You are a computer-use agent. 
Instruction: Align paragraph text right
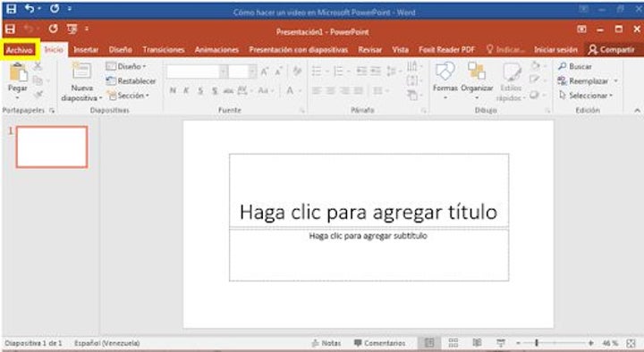pos(344,90)
